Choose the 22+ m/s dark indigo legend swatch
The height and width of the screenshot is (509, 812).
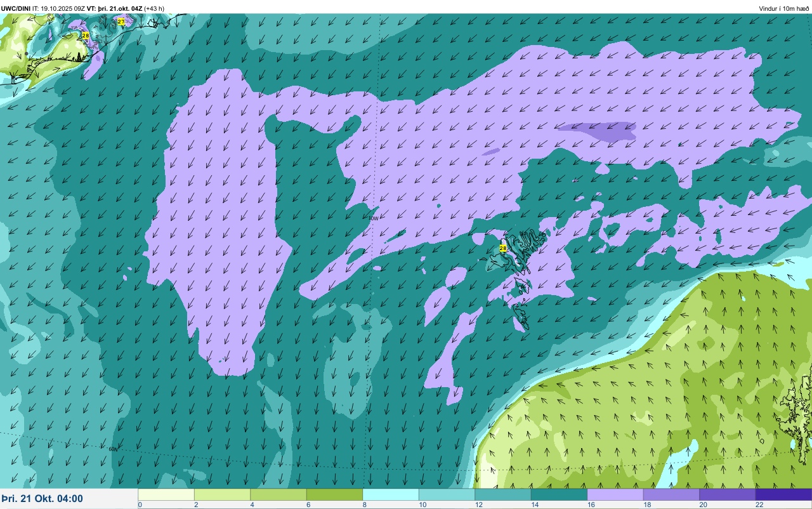pyautogui.click(x=783, y=494)
